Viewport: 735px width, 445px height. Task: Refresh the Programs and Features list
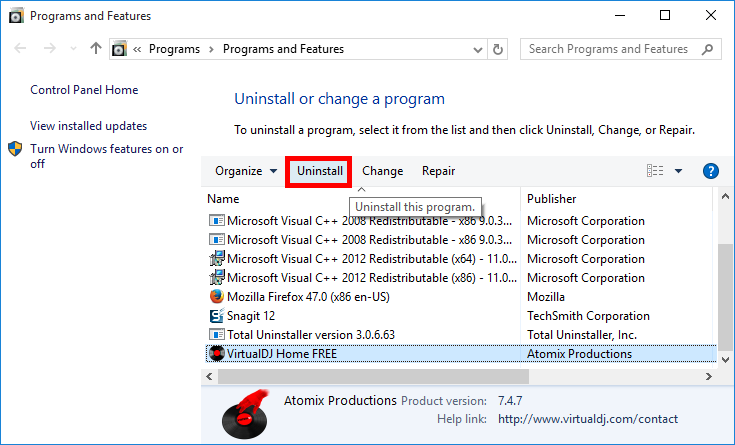click(498, 49)
